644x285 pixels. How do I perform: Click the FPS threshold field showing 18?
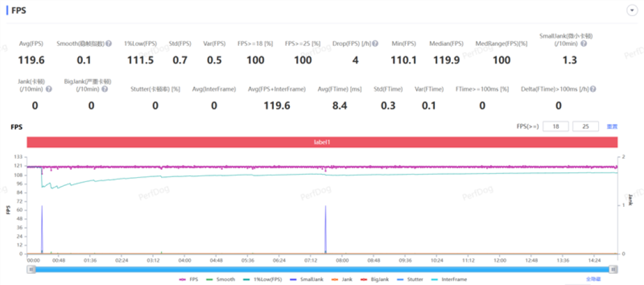click(556, 126)
